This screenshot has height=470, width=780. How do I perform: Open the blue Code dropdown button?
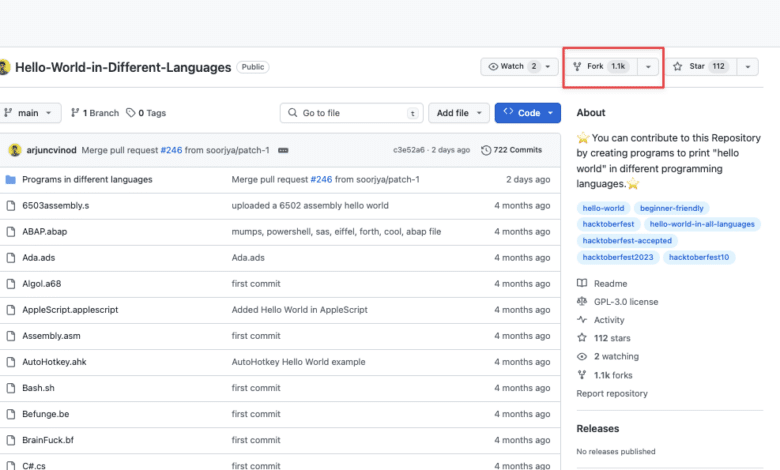point(528,113)
